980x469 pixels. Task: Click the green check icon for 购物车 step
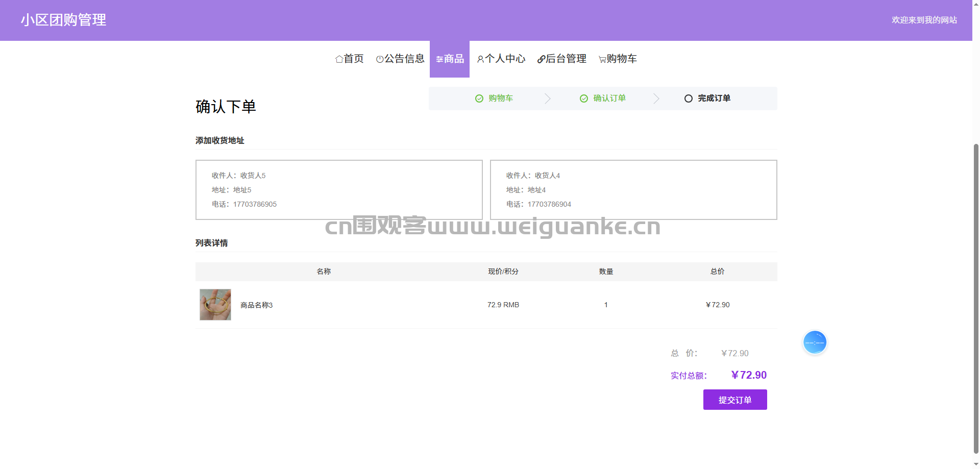click(479, 98)
